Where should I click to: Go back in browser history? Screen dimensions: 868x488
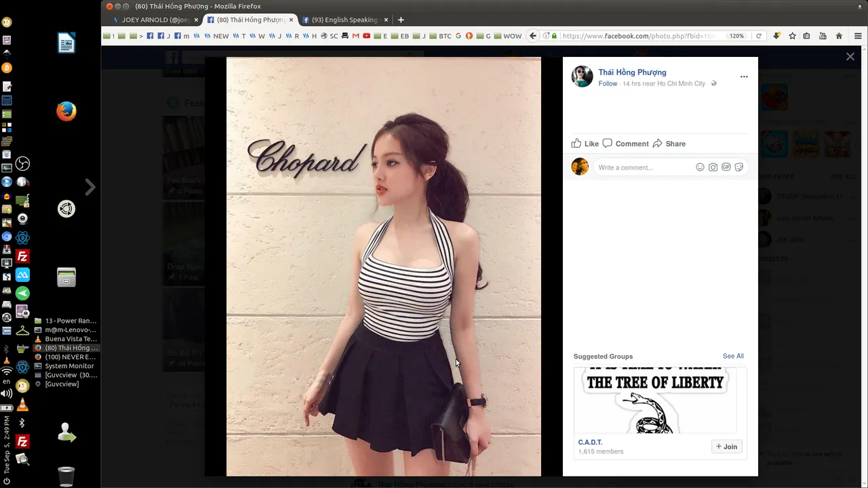coord(533,36)
